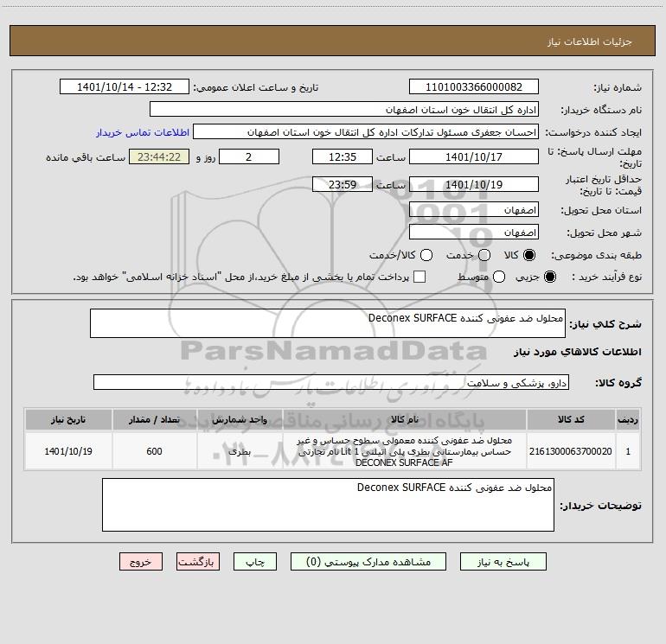This screenshot has height=644, width=666.
Task: Select the خدمت radio button
Action: [484, 255]
